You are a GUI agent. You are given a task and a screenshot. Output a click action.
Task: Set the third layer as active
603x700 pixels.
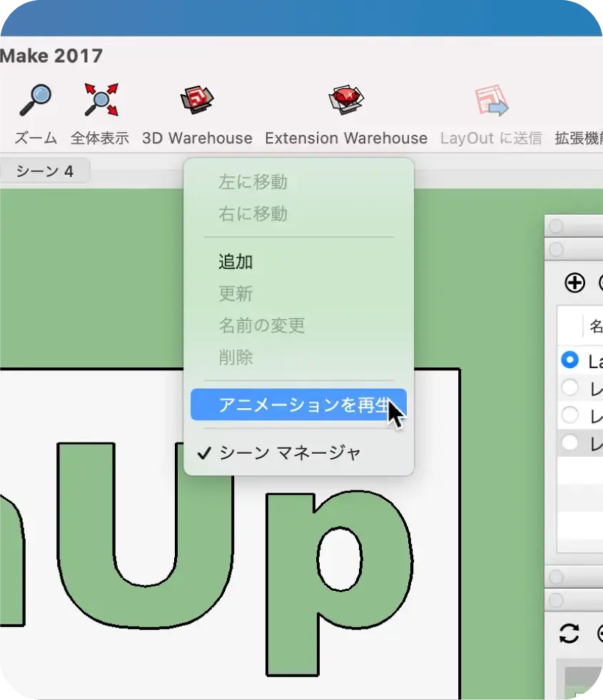point(569,415)
